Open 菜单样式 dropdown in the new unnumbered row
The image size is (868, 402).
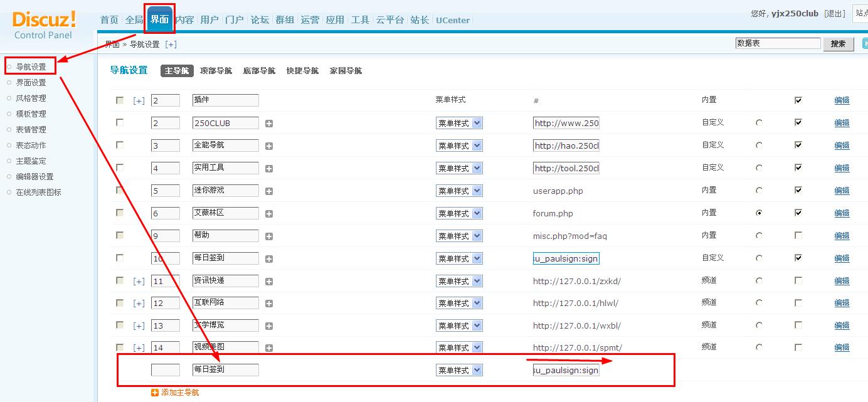pyautogui.click(x=459, y=371)
